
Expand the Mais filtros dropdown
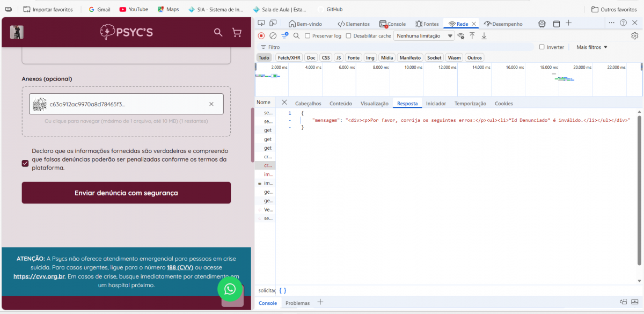click(x=591, y=47)
